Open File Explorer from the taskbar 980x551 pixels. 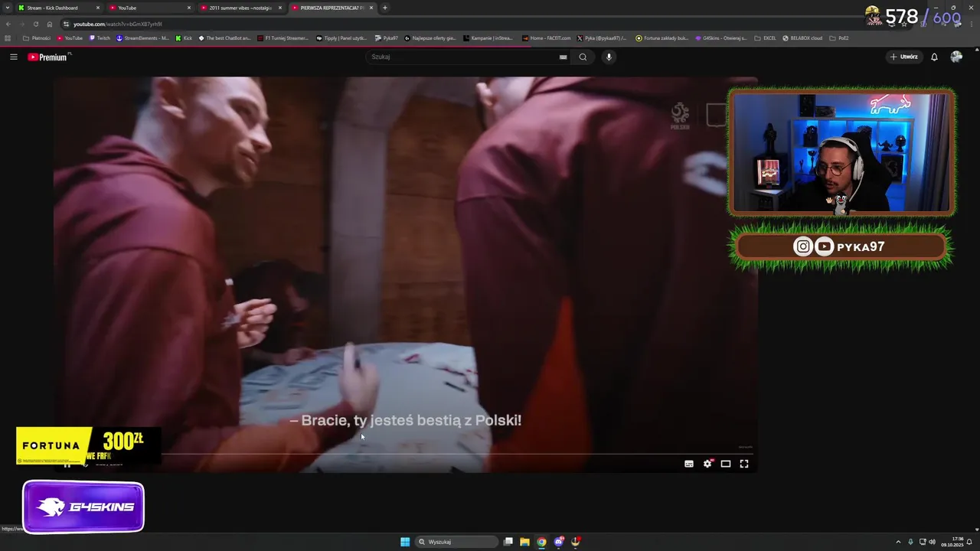(524, 542)
